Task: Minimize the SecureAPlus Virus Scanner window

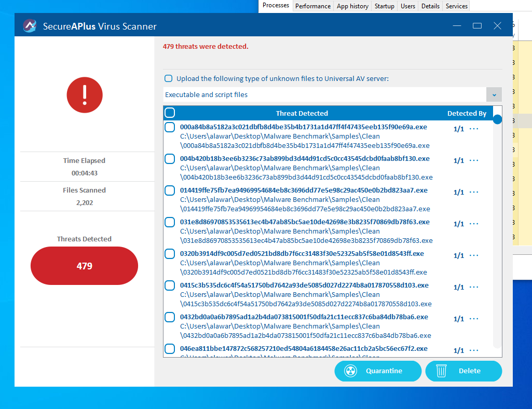Action: [x=457, y=26]
